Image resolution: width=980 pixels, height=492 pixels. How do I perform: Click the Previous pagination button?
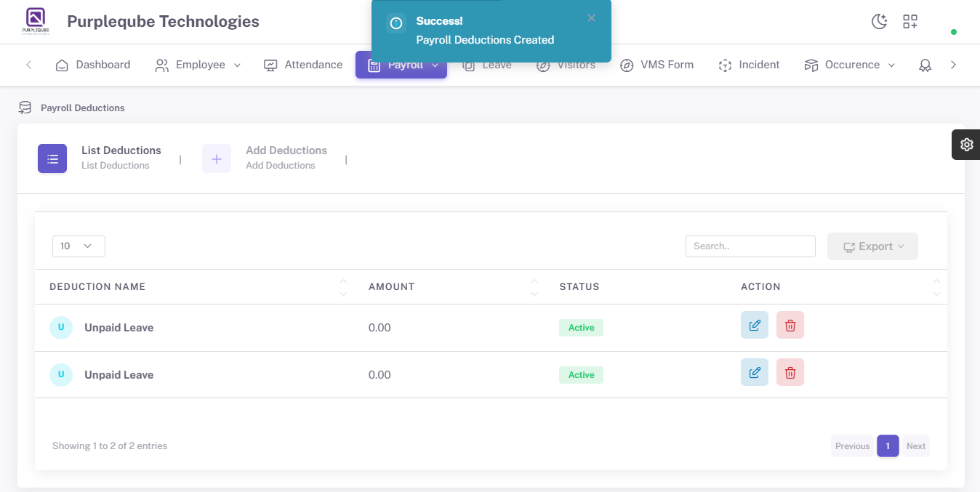point(852,446)
